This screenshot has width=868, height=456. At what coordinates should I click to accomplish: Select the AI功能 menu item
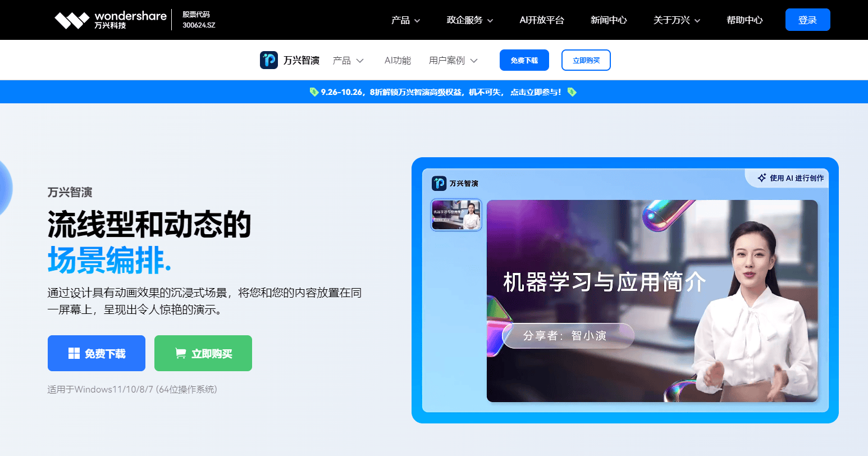pos(398,60)
